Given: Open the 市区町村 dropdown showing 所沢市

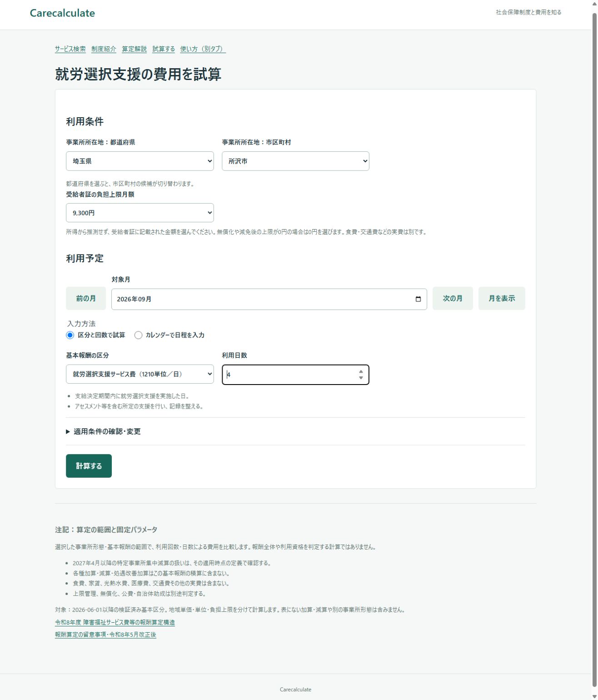Looking at the screenshot, I should 295,161.
